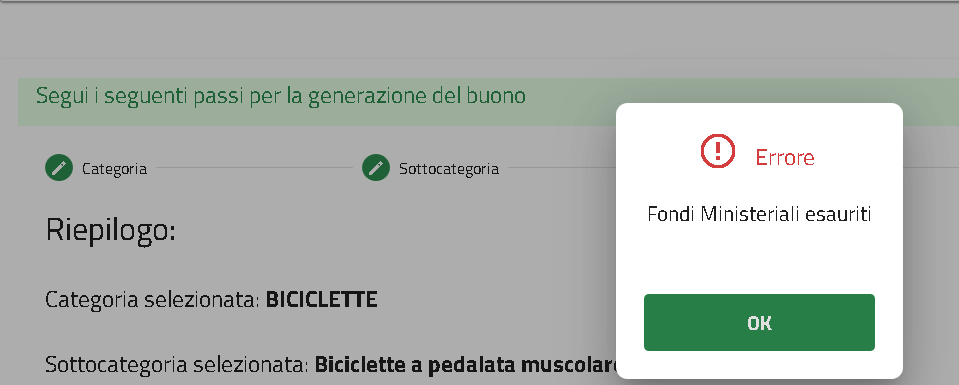Click the Fondi Ministeriali esauriti message
Viewport: 959px width, 385px height.
click(x=759, y=215)
